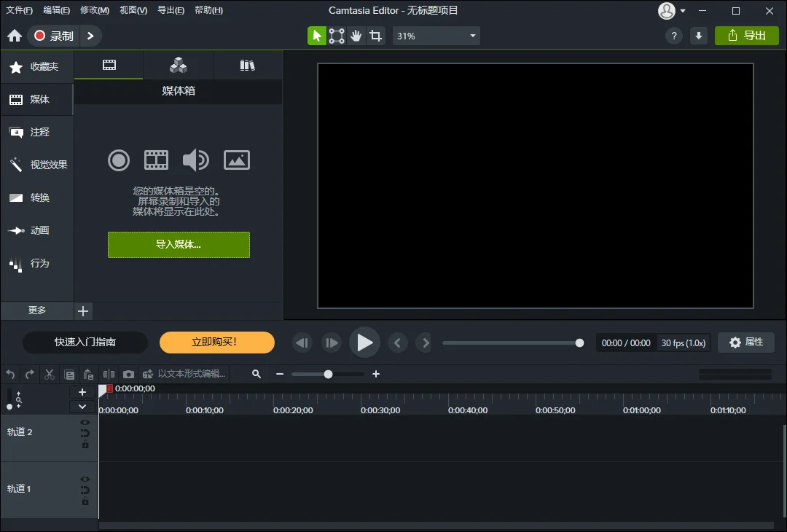Open the 视图(V) menu
This screenshot has height=532, width=787.
[x=133, y=10]
